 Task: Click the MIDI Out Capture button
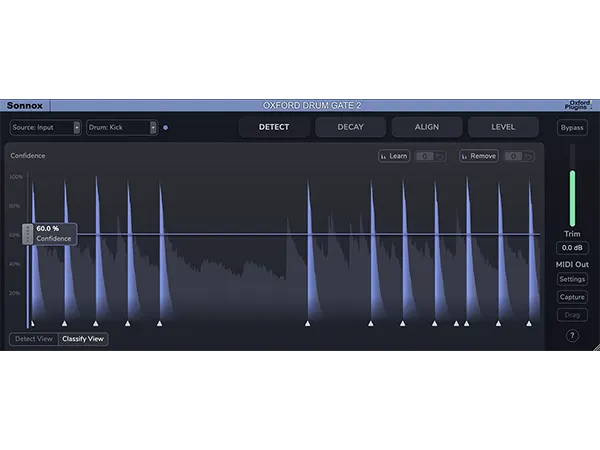pos(572,297)
